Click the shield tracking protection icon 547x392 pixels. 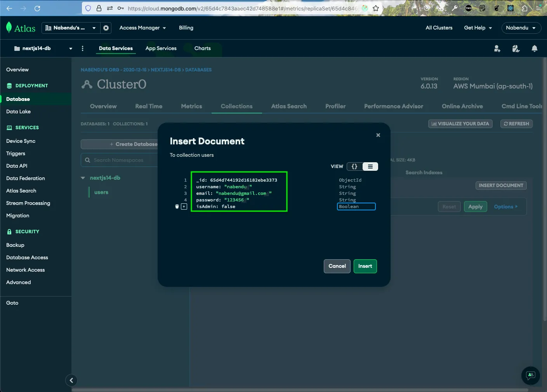[x=88, y=8]
